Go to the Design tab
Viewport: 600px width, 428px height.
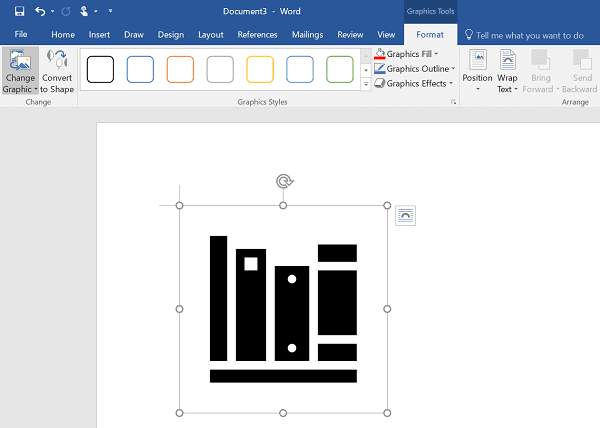tap(171, 35)
